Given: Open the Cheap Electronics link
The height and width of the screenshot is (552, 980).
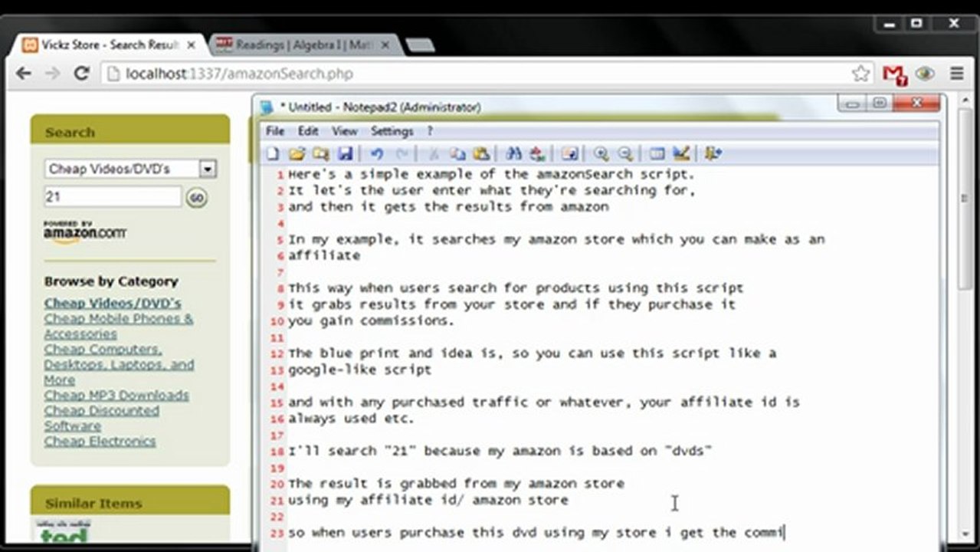Looking at the screenshot, I should click(x=100, y=442).
